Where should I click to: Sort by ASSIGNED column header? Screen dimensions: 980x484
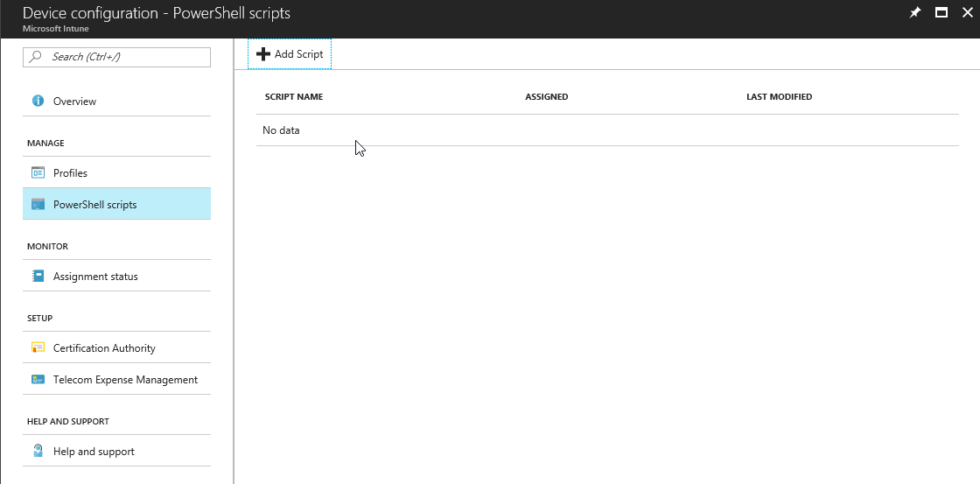(546, 97)
